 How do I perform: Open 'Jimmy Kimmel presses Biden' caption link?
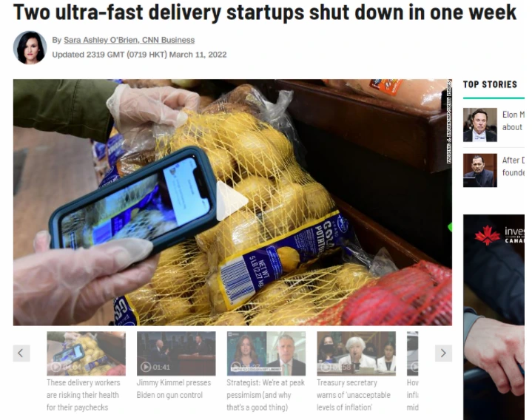[x=174, y=389]
